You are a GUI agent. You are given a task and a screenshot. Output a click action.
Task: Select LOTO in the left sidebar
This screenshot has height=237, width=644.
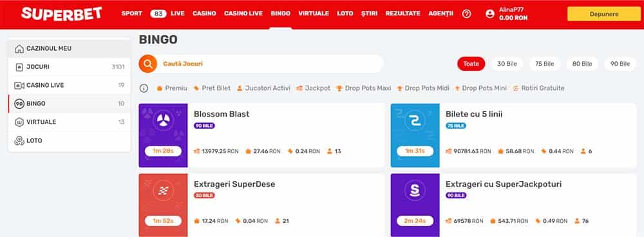pos(69,141)
